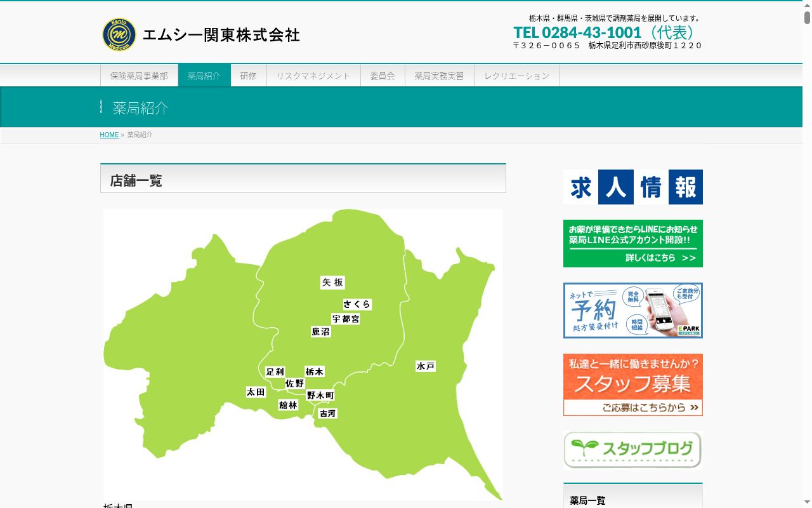Select 館林 on the map
Viewport: 812px width, 508px height.
coord(288,404)
